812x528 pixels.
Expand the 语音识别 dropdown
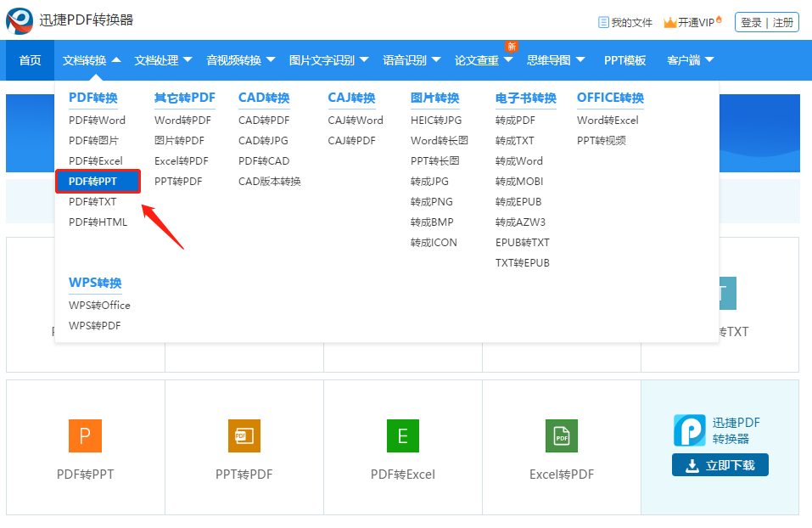[x=412, y=60]
